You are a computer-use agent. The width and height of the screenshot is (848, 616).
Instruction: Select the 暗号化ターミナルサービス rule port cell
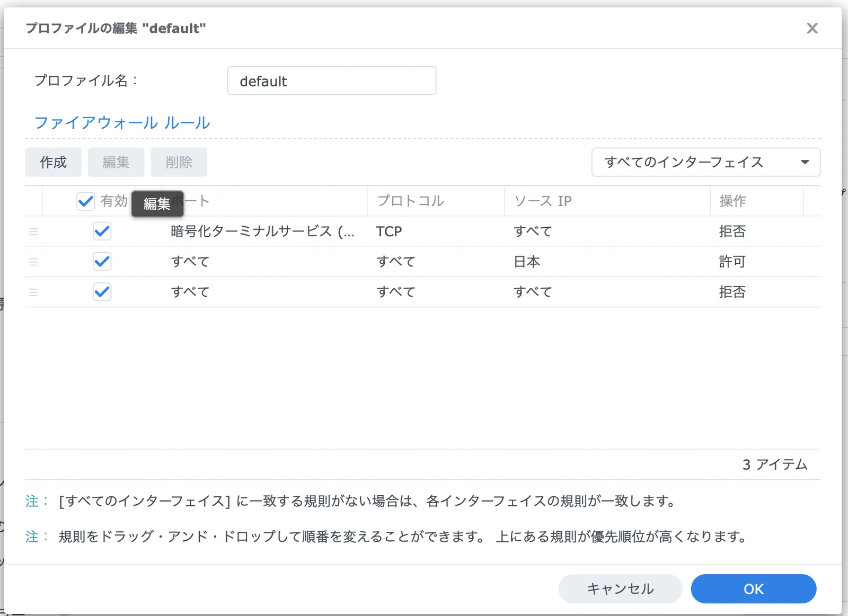(x=262, y=231)
